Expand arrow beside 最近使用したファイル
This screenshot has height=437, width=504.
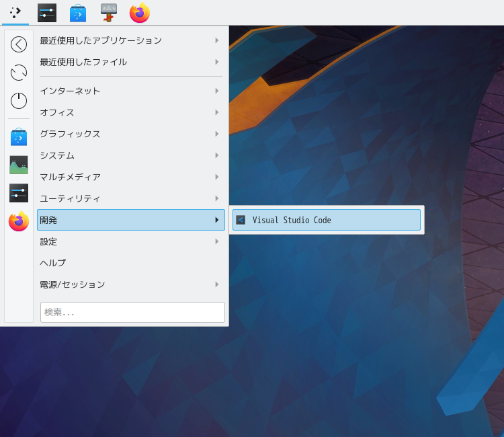(x=217, y=62)
